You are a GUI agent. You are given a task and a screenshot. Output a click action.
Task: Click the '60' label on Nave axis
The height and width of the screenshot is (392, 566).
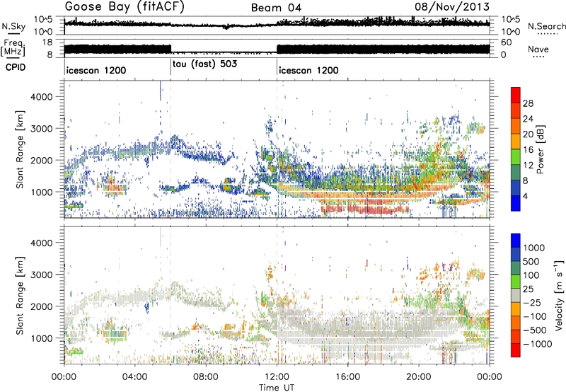coord(506,42)
